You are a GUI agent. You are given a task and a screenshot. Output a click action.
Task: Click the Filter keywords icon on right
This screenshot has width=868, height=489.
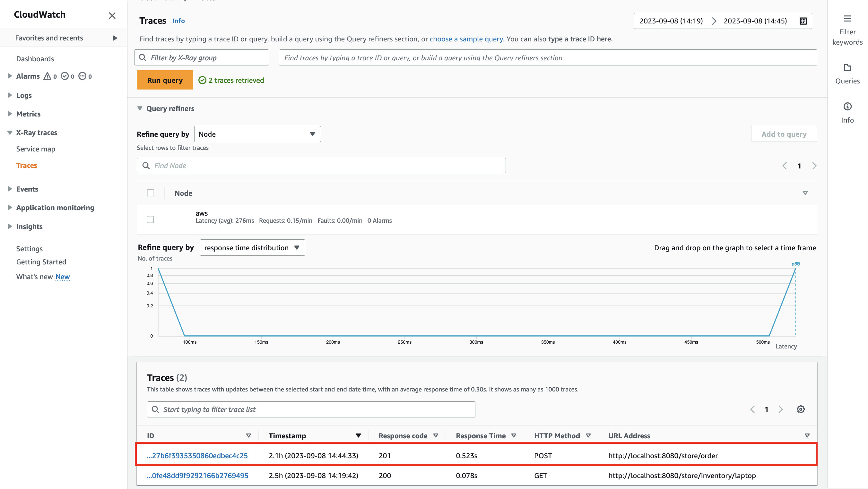(x=848, y=19)
